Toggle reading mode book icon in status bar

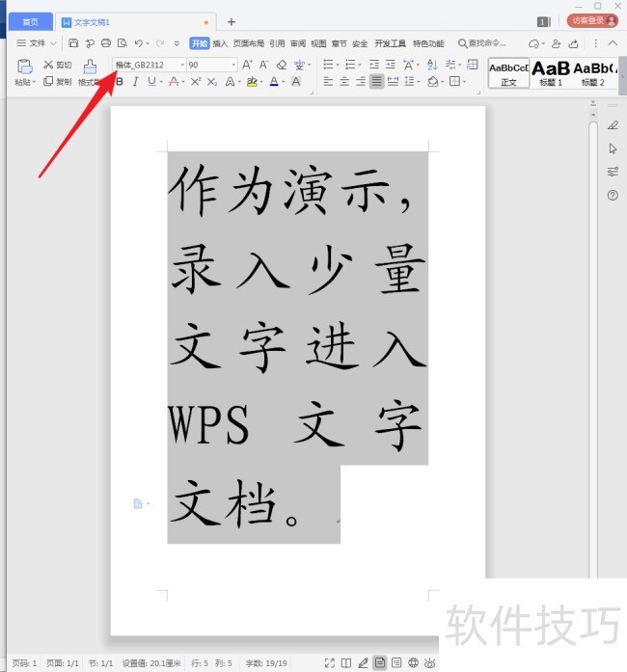pyautogui.click(x=346, y=663)
